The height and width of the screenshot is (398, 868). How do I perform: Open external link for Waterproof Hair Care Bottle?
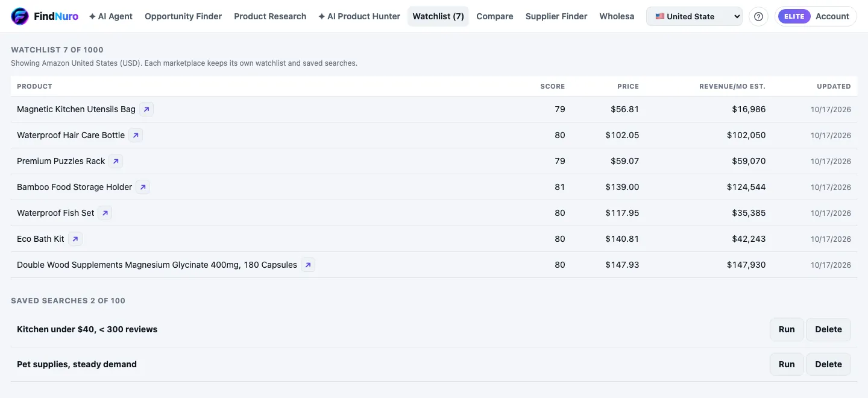point(136,135)
